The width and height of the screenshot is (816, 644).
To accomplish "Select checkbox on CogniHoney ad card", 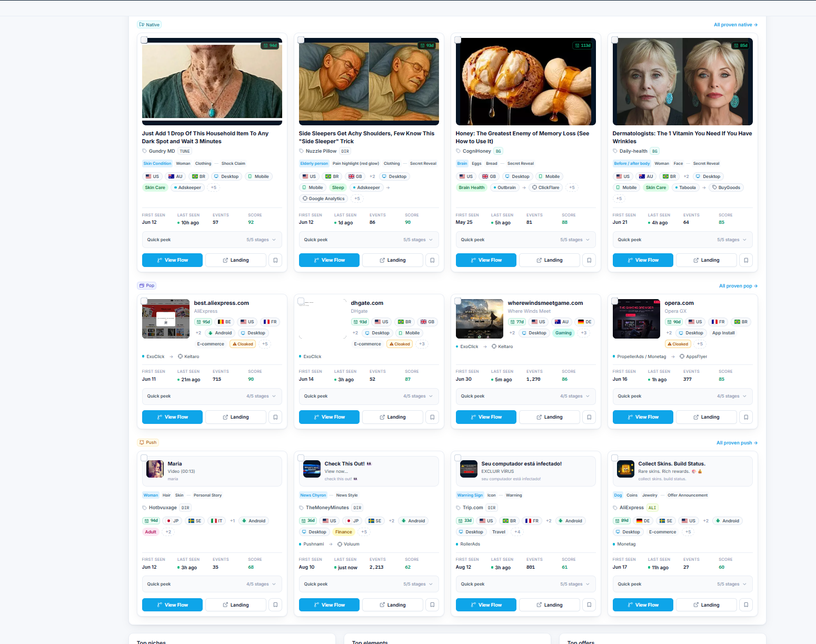I will tap(458, 40).
